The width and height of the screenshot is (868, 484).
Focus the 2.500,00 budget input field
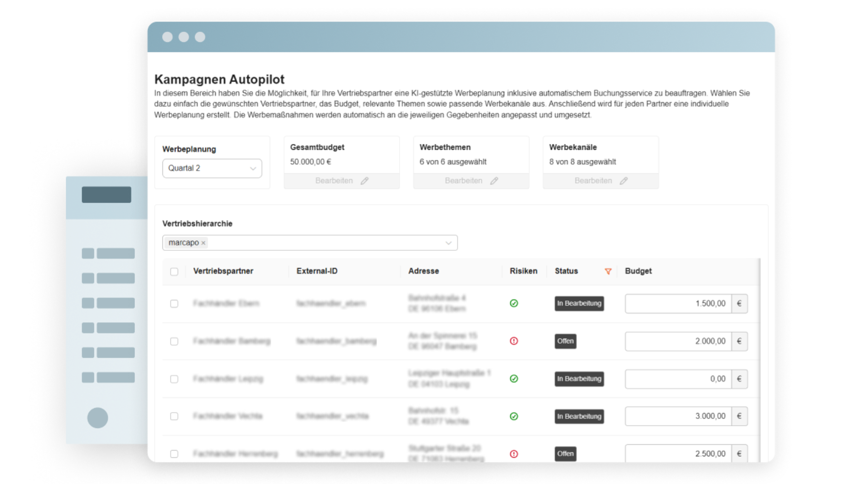pyautogui.click(x=678, y=453)
